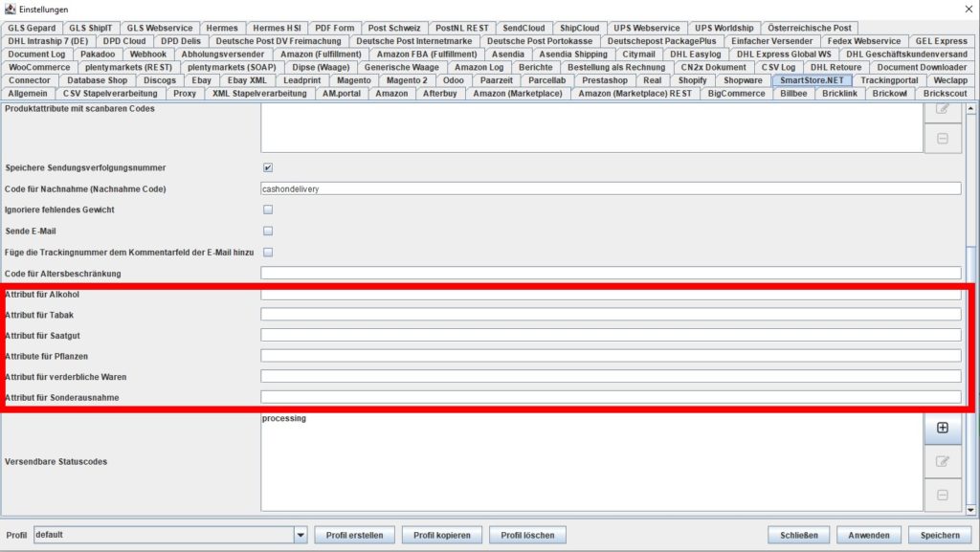Toggle Speichere Sendungsverfolgungsnummer checkbox
The image size is (980, 552).
click(x=268, y=167)
